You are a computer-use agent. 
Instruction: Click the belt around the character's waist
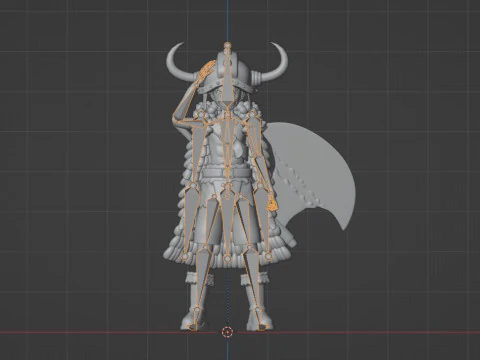point(226,173)
